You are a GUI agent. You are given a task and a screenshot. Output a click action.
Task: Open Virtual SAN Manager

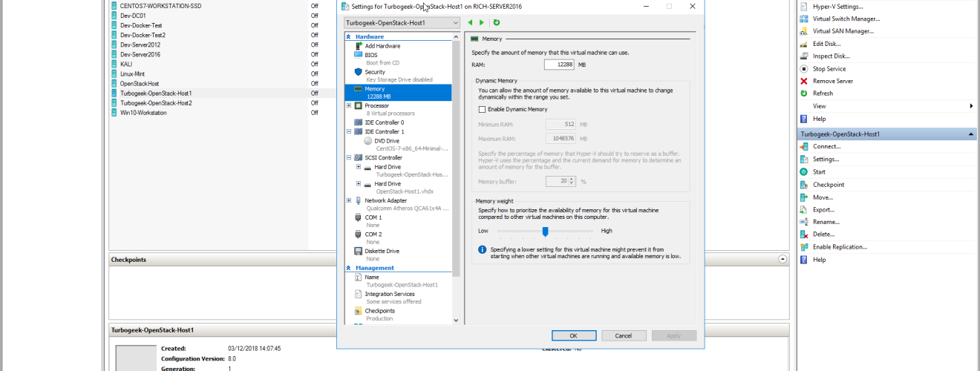tap(843, 31)
